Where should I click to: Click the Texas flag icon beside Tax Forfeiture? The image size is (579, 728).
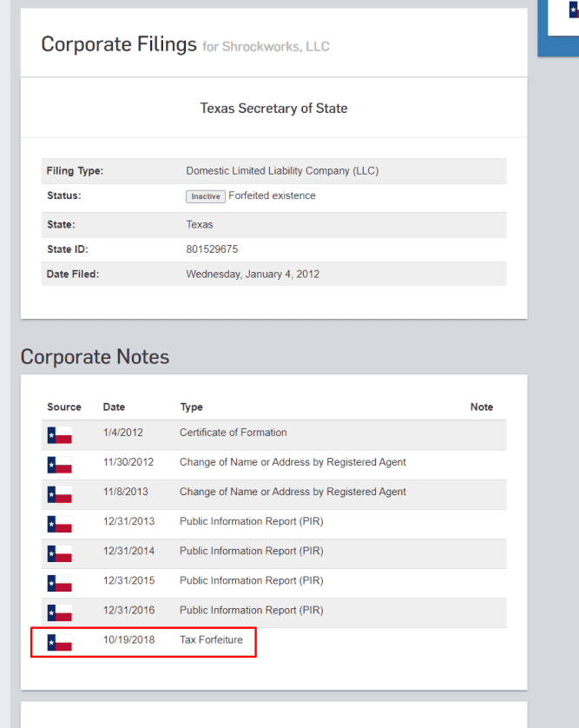pyautogui.click(x=59, y=643)
